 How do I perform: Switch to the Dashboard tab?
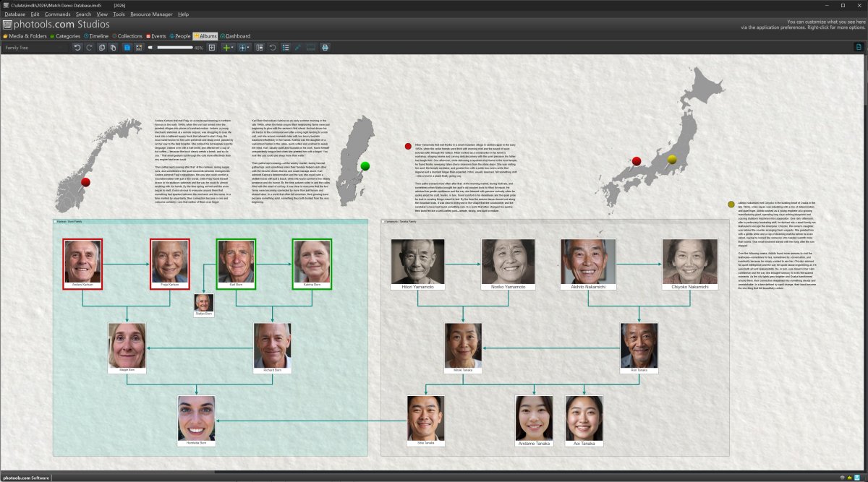235,35
